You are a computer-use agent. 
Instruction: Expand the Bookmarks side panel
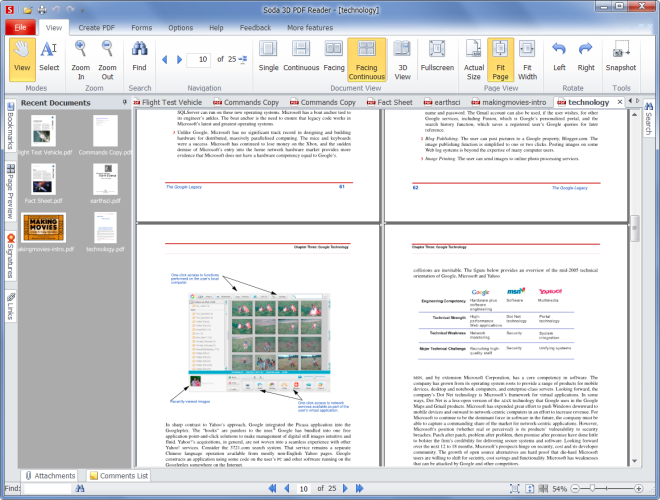coord(9,125)
